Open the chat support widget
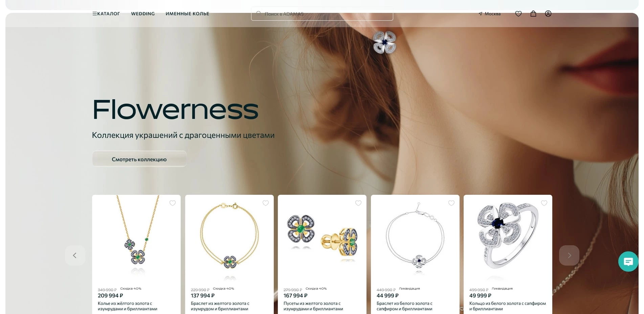The width and height of the screenshot is (644, 314). coord(628,261)
